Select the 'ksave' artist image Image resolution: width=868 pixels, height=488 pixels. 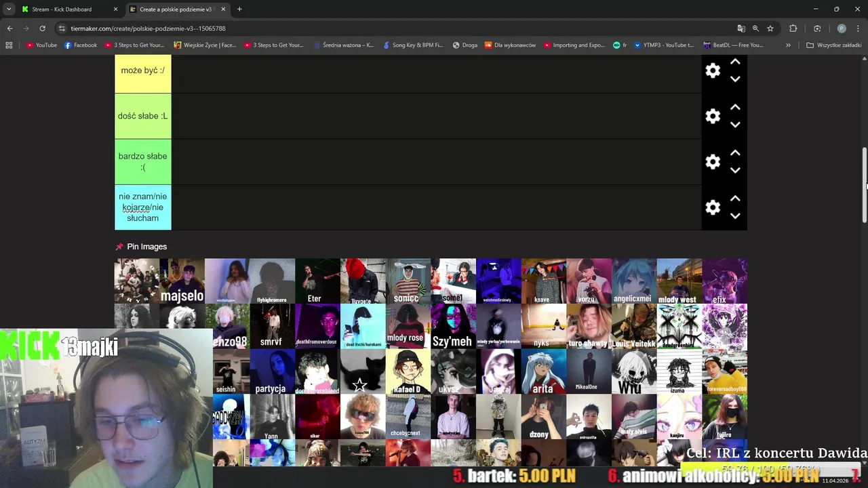coord(543,281)
